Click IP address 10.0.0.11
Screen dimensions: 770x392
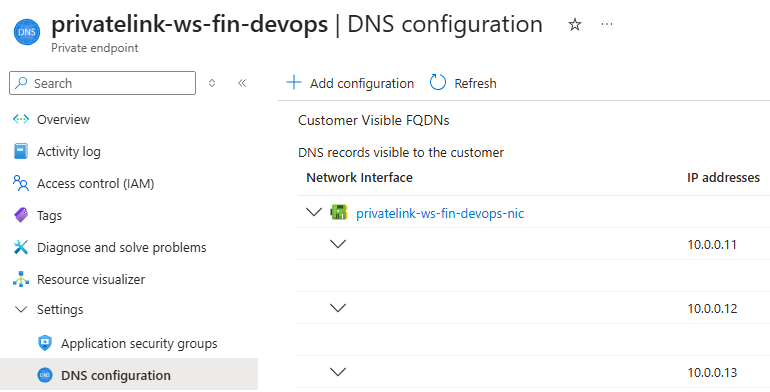[712, 245]
